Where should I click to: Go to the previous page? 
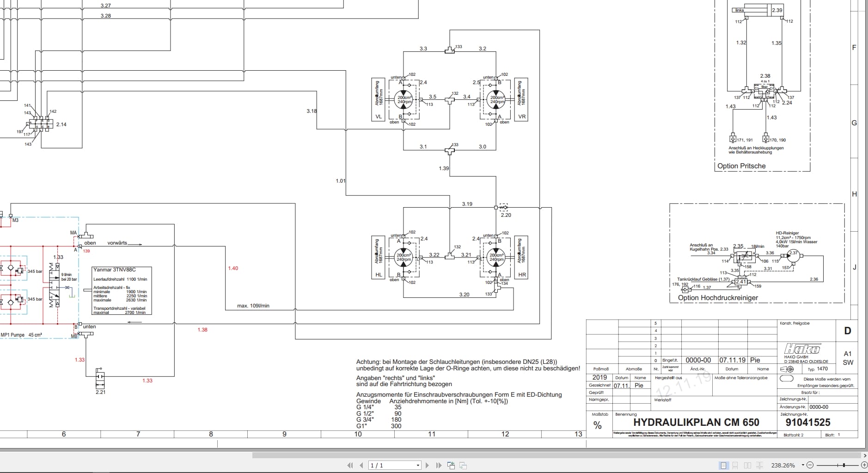[x=361, y=465]
